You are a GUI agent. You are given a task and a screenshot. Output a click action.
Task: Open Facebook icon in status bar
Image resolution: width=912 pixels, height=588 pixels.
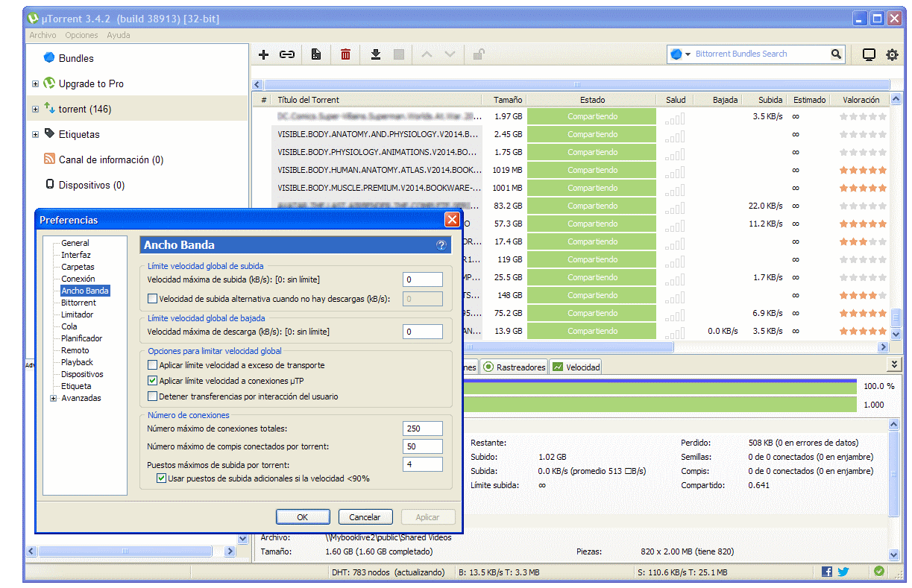827,572
